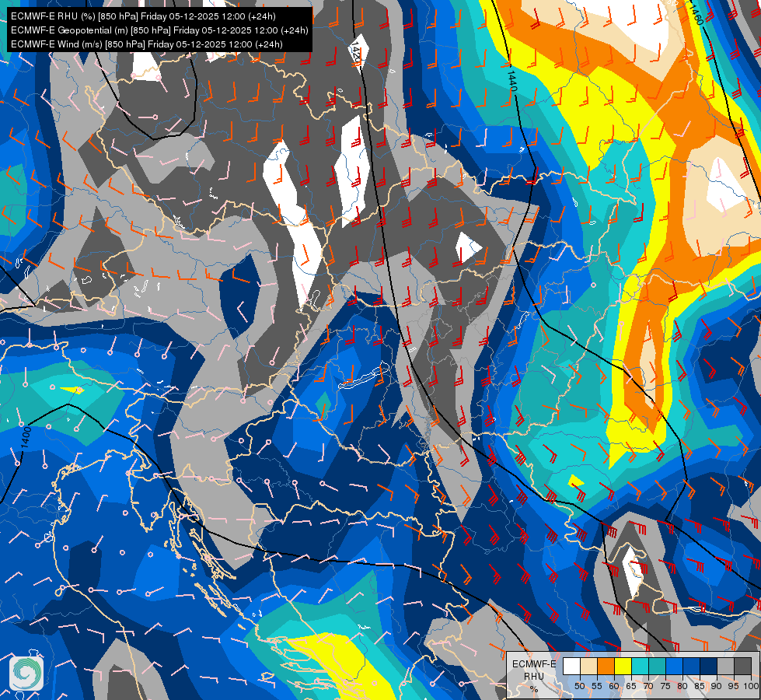Select the light cyan legend swatch before 70
The height and width of the screenshot is (700, 761).
(641, 666)
